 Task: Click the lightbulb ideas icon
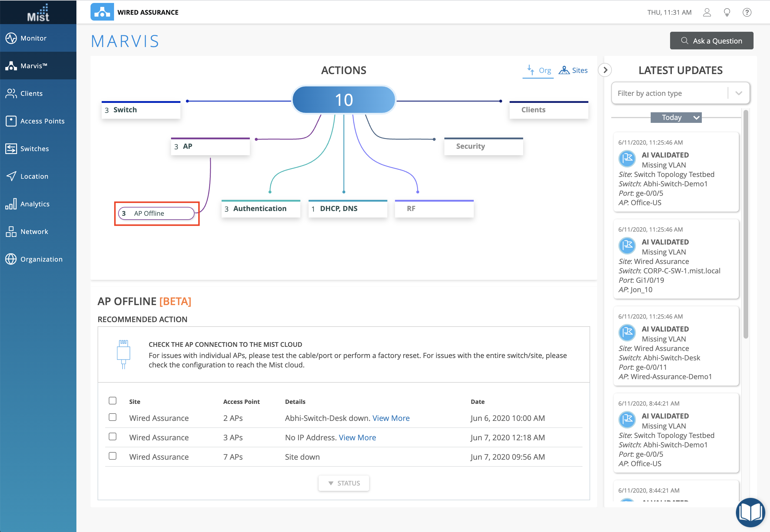point(727,12)
